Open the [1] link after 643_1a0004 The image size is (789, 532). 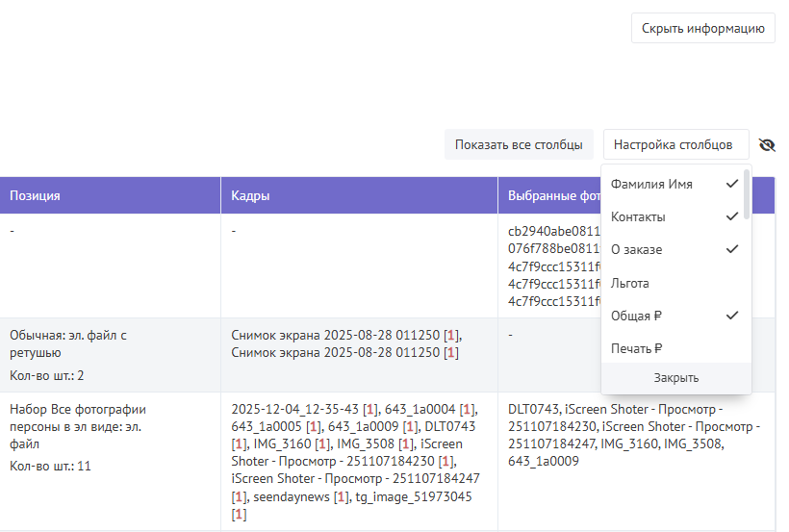coord(468,409)
